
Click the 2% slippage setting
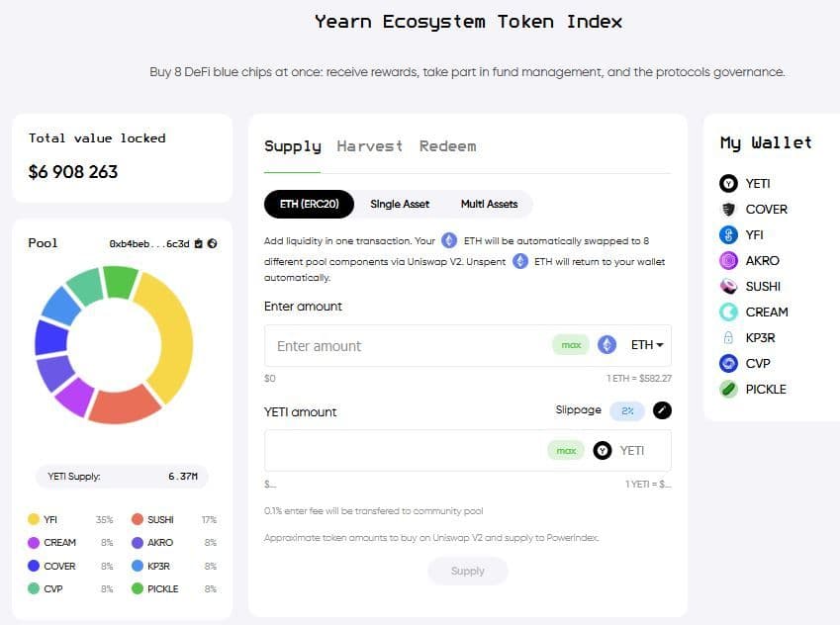coord(627,410)
